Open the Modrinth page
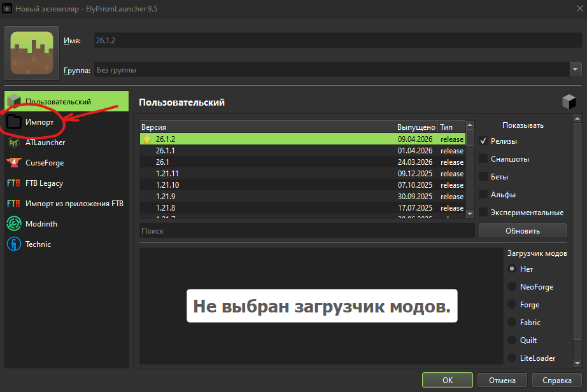This screenshot has height=392, width=587. coord(67,223)
